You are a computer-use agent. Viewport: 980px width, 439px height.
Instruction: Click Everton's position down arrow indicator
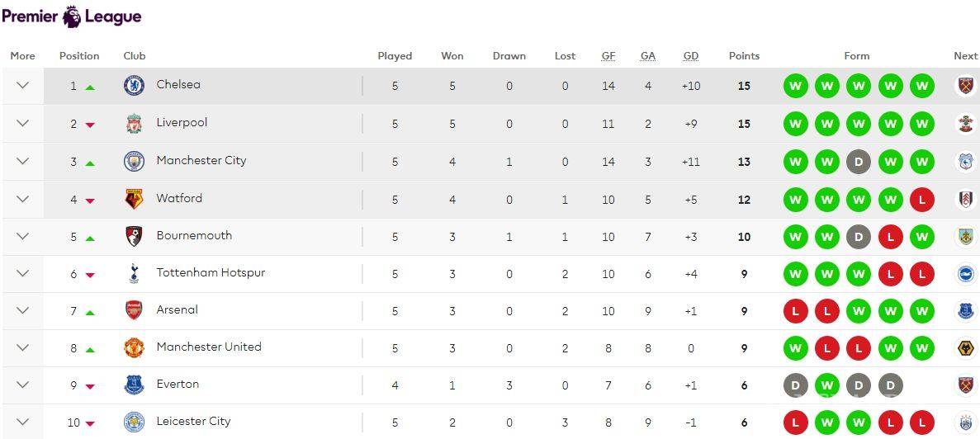90,386
